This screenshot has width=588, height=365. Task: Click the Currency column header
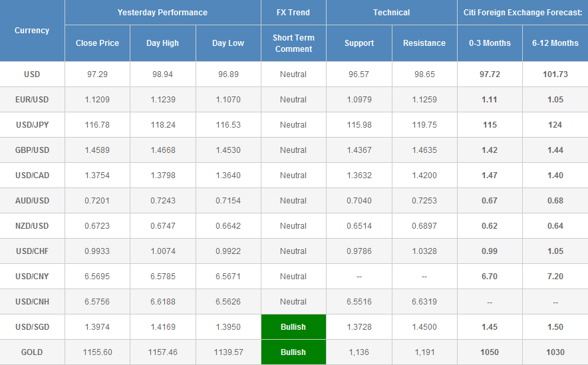pos(32,31)
